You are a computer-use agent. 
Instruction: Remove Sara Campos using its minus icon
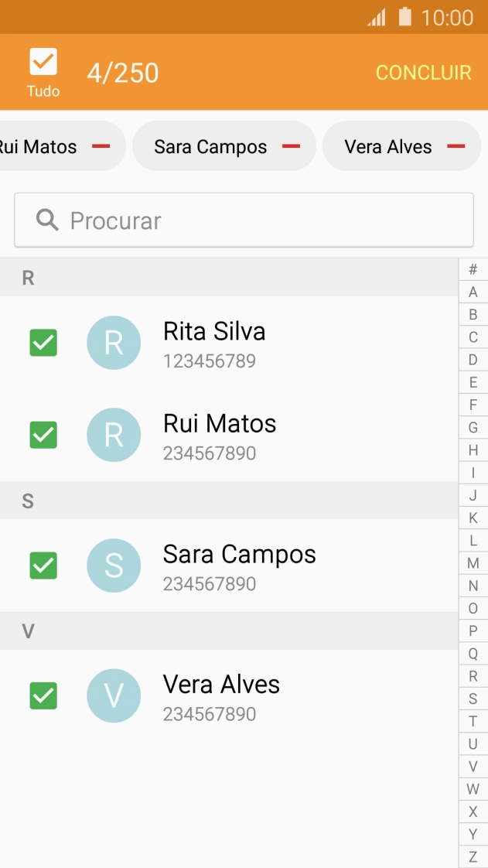click(291, 145)
